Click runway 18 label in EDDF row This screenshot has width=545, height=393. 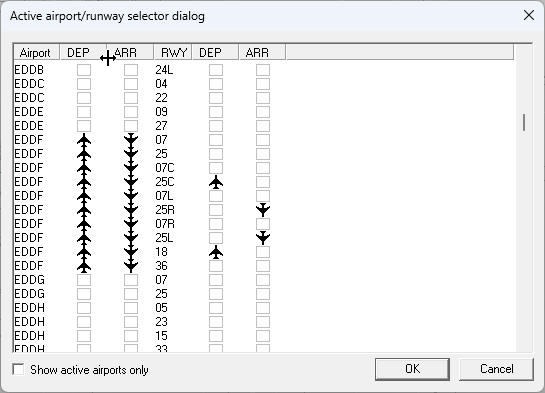(x=161, y=252)
